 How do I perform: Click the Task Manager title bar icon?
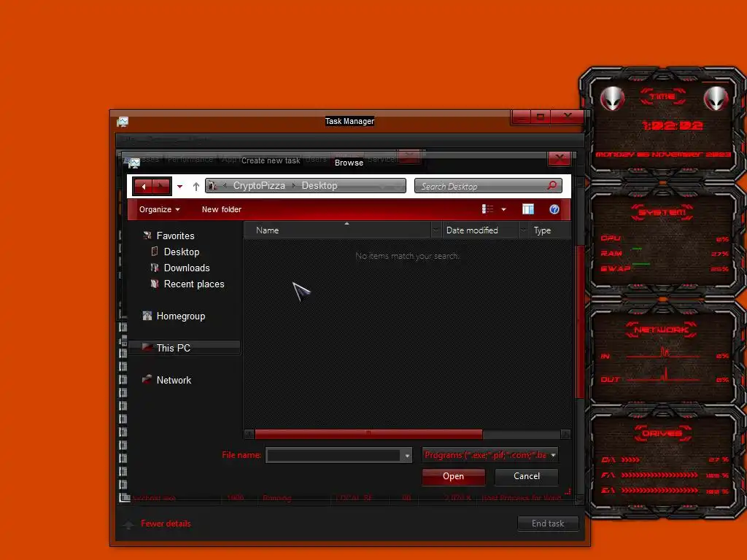click(x=123, y=122)
